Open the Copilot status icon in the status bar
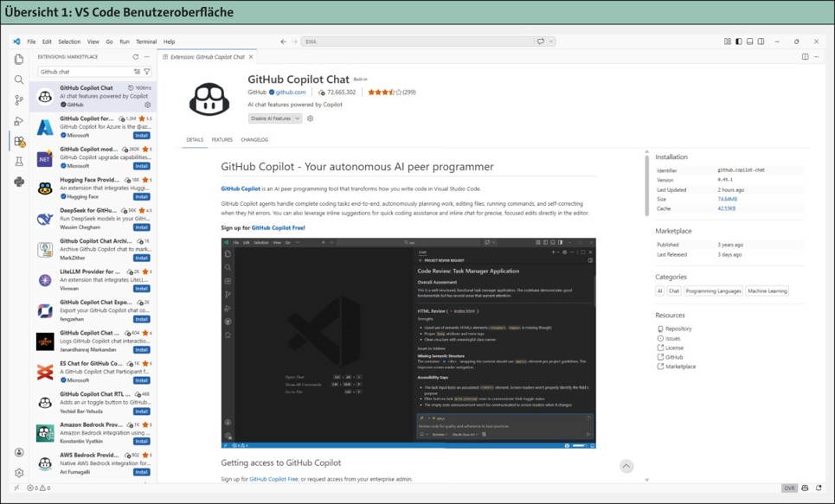 pyautogui.click(x=805, y=488)
